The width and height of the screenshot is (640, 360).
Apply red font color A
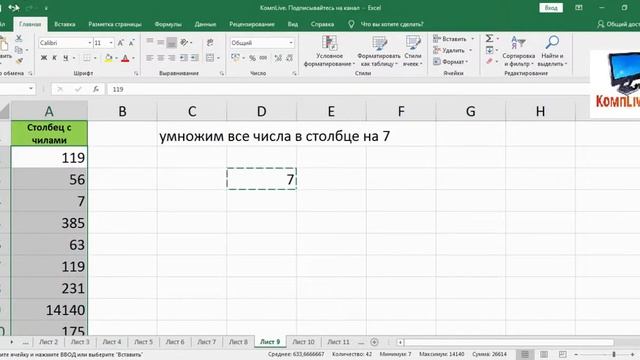tap(125, 58)
